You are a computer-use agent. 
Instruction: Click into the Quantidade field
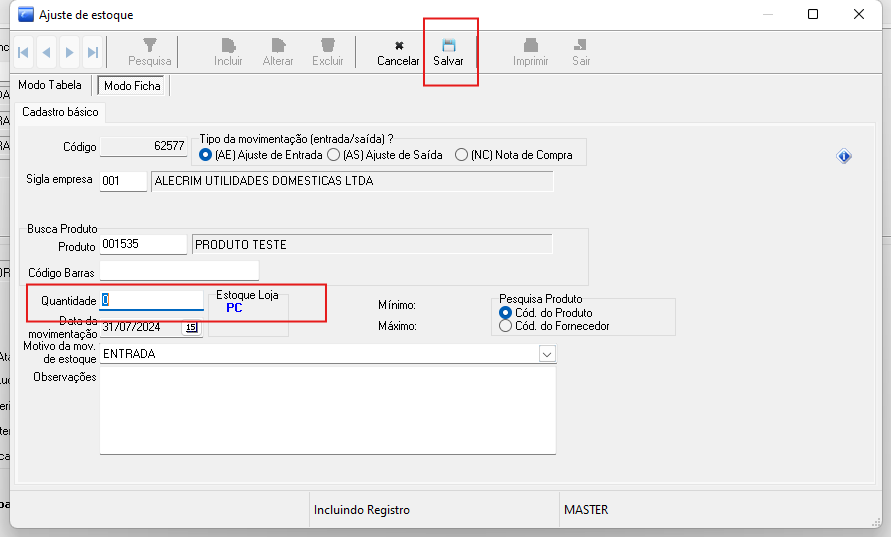152,300
